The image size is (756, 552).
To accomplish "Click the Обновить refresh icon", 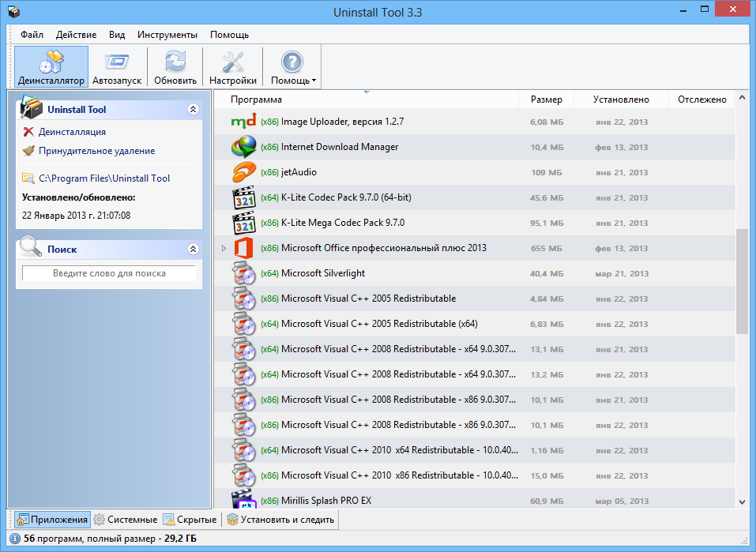I will point(175,62).
